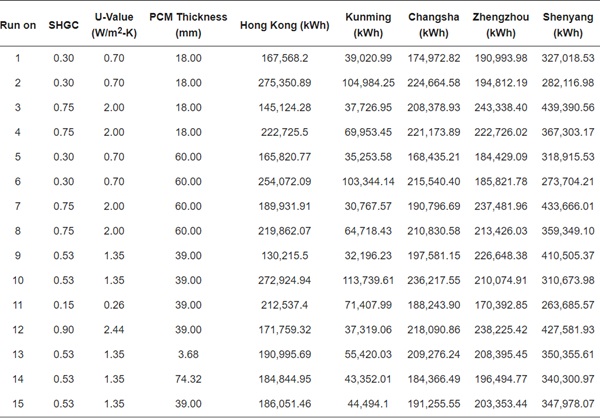600x418 pixels.
Task: Click the Run on column header
Action: [18, 25]
